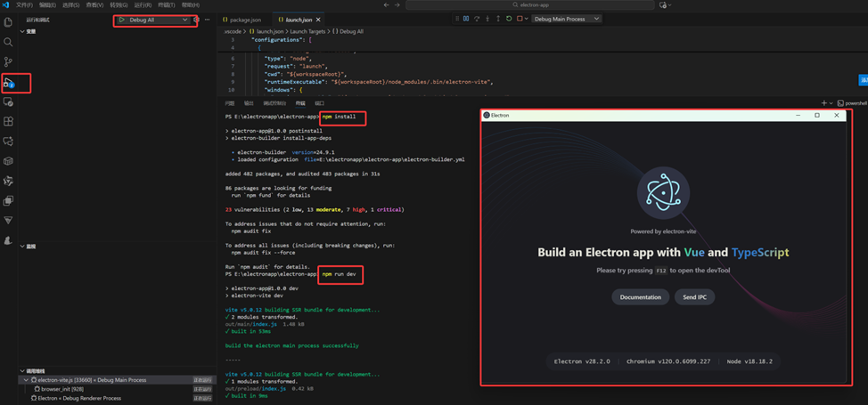This screenshot has width=868, height=405.
Task: Click the Documentation button in the Electron window
Action: tap(641, 297)
